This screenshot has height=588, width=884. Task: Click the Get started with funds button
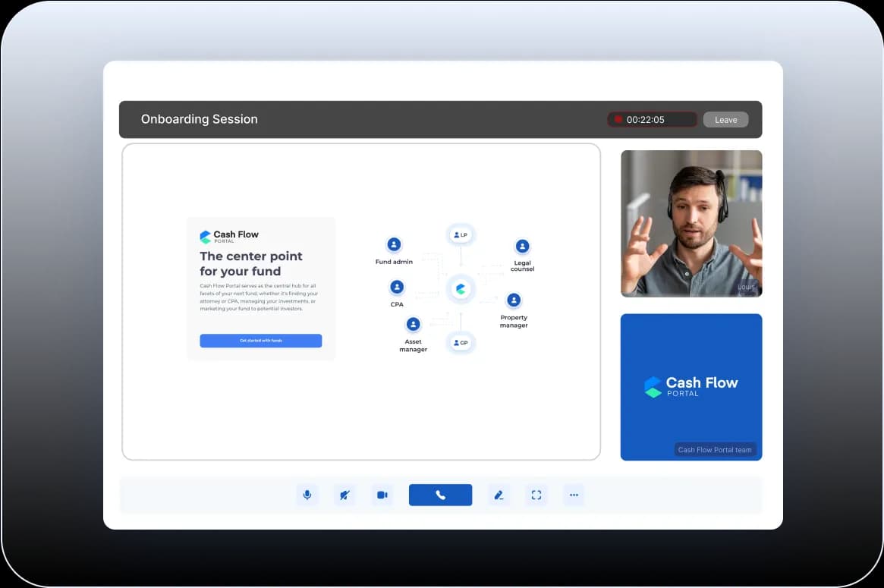coord(260,341)
